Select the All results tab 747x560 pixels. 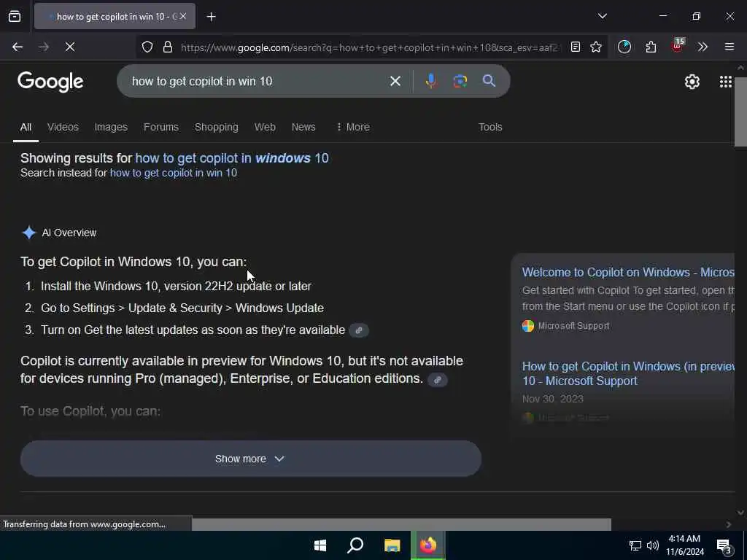(x=26, y=127)
